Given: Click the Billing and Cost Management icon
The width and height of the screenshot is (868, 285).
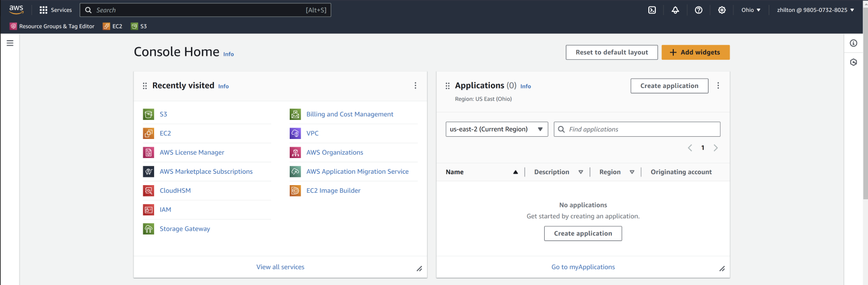Looking at the screenshot, I should (295, 114).
